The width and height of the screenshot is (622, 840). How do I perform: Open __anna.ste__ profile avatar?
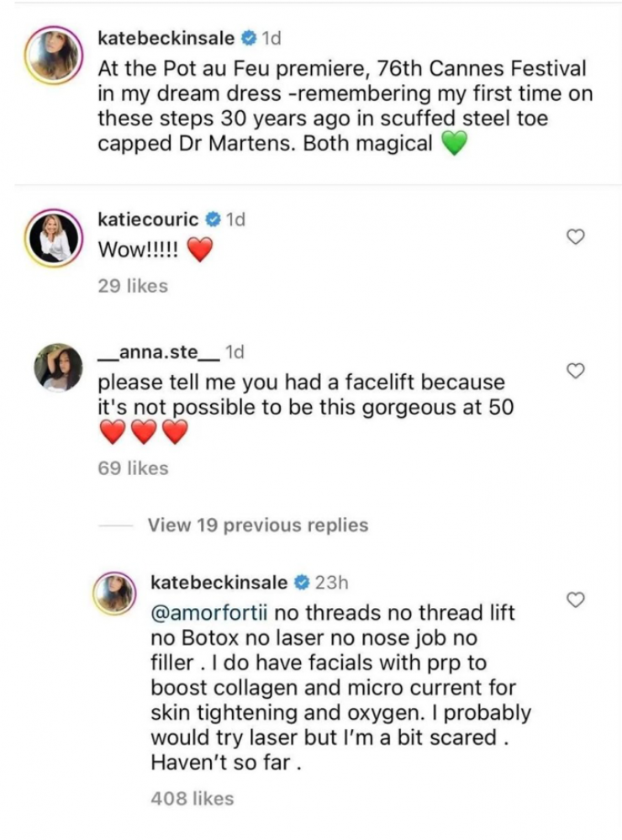tap(56, 368)
